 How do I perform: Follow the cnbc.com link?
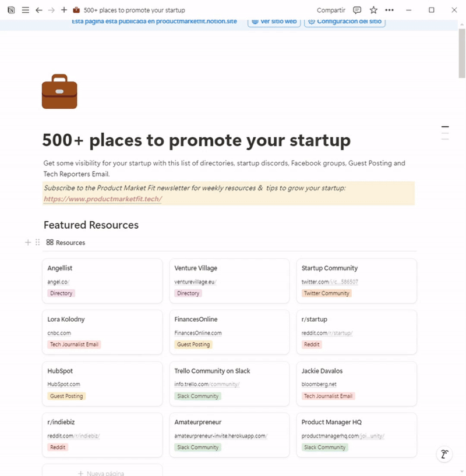click(x=59, y=333)
